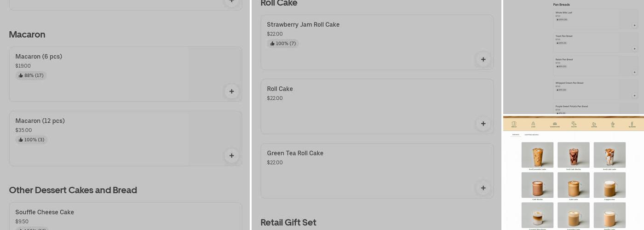This screenshot has height=230, width=644.
Task: Select the Sandwiches category icon
Action: 555,124
